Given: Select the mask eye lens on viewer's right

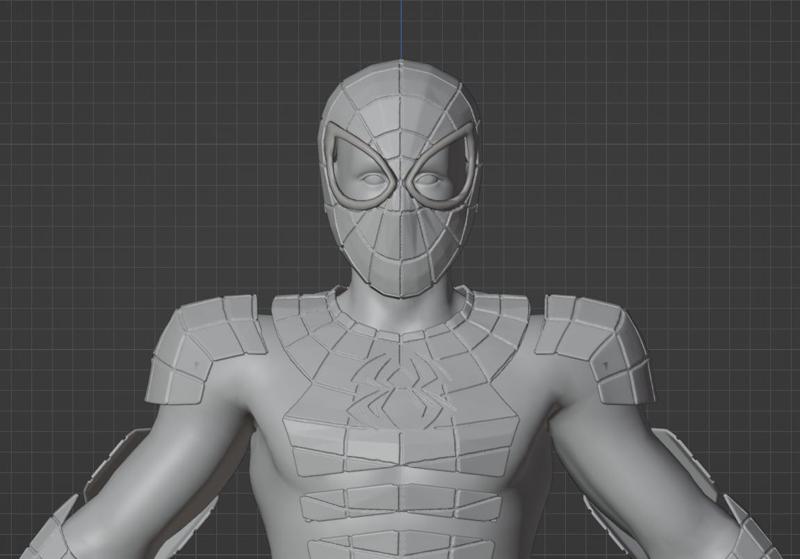Looking at the screenshot, I should (x=441, y=167).
